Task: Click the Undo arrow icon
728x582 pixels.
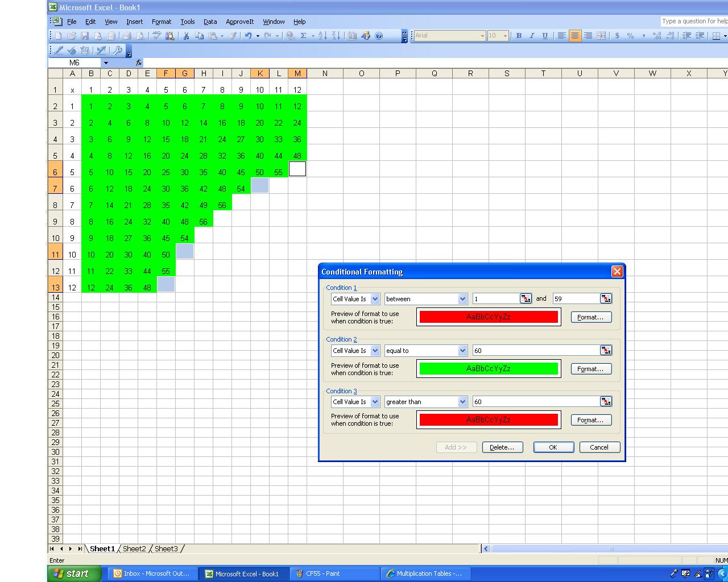Action: click(x=248, y=36)
